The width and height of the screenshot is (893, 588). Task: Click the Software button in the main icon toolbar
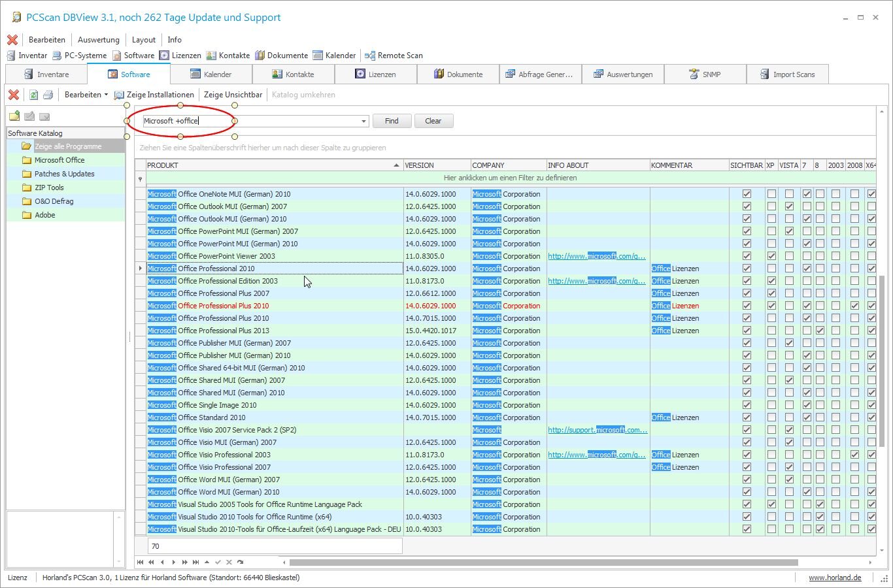[133, 56]
